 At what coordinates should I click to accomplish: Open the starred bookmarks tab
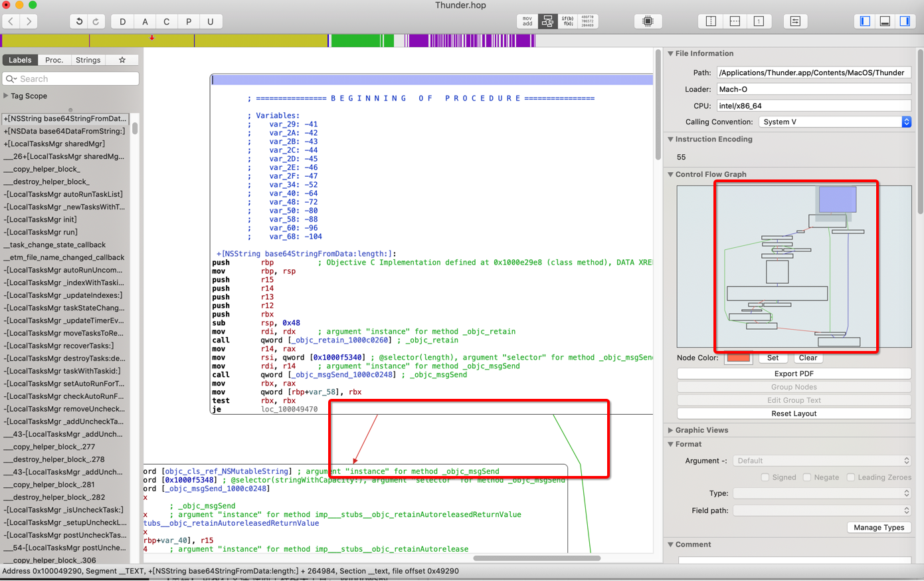122,60
